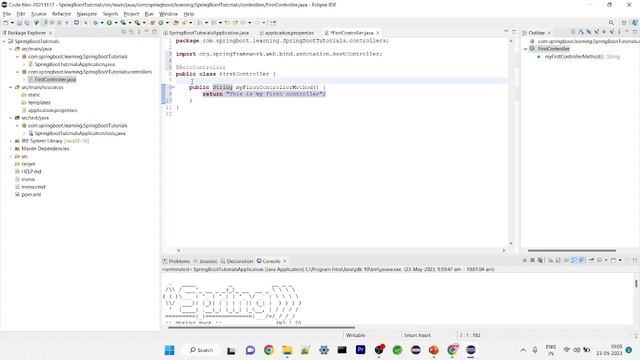Click the New file toolbar icon
Image resolution: width=640 pixels, height=360 pixels.
(6, 23)
